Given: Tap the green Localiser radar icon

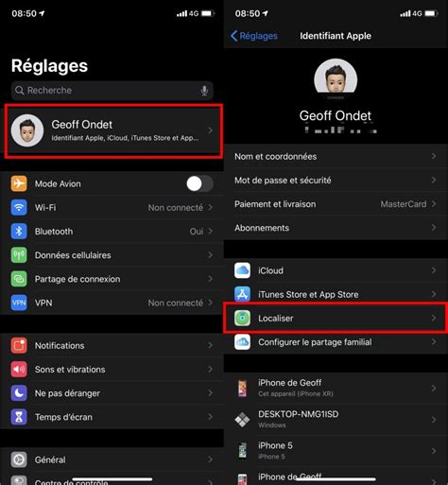Looking at the screenshot, I should [242, 318].
